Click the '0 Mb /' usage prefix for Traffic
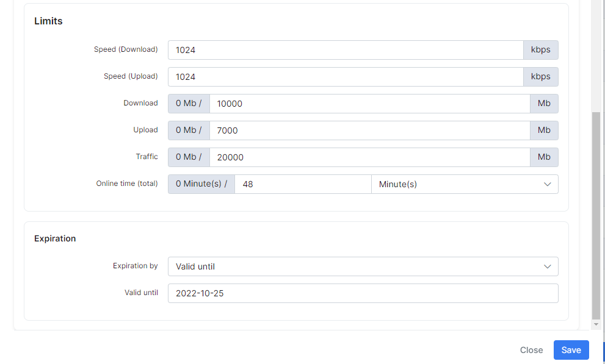Viewport: 605px width, 364px height. [x=189, y=157]
